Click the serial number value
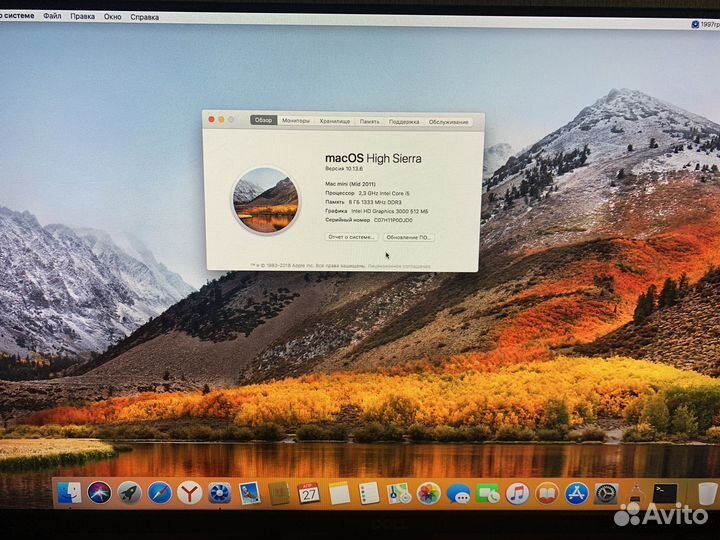 393,220
